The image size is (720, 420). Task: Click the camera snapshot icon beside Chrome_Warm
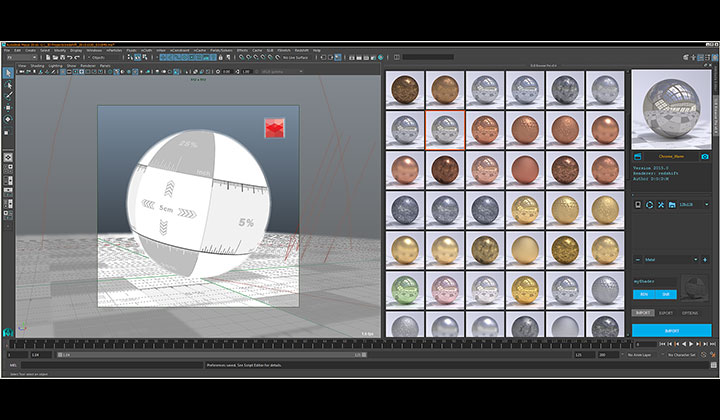click(704, 157)
